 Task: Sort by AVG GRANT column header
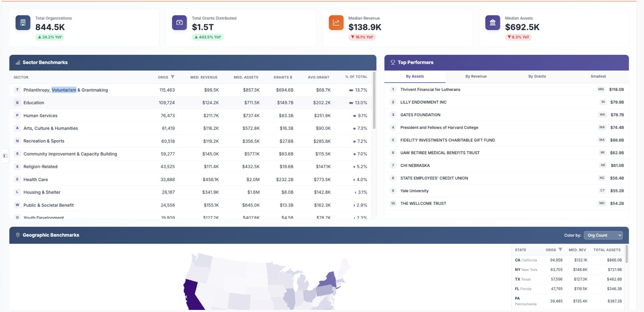coord(318,77)
